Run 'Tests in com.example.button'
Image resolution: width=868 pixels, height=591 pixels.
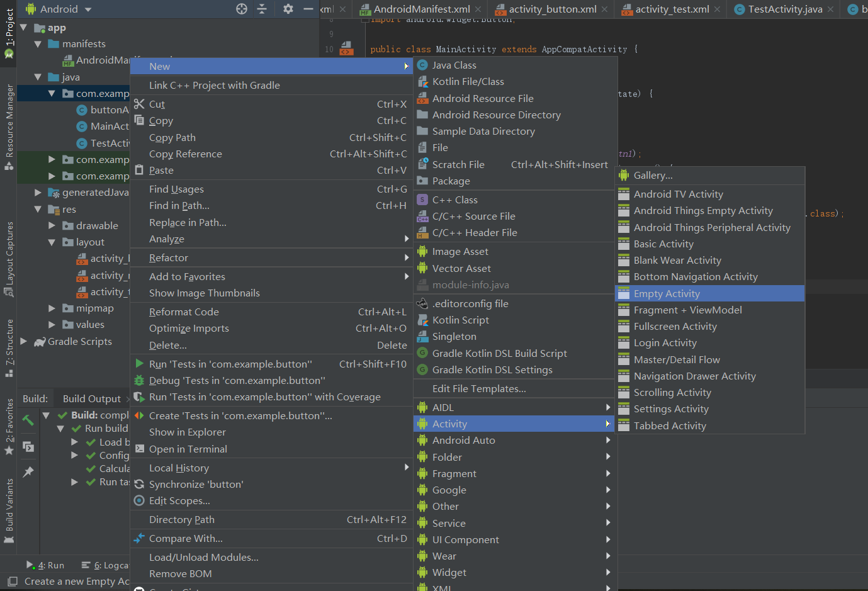coord(271,364)
